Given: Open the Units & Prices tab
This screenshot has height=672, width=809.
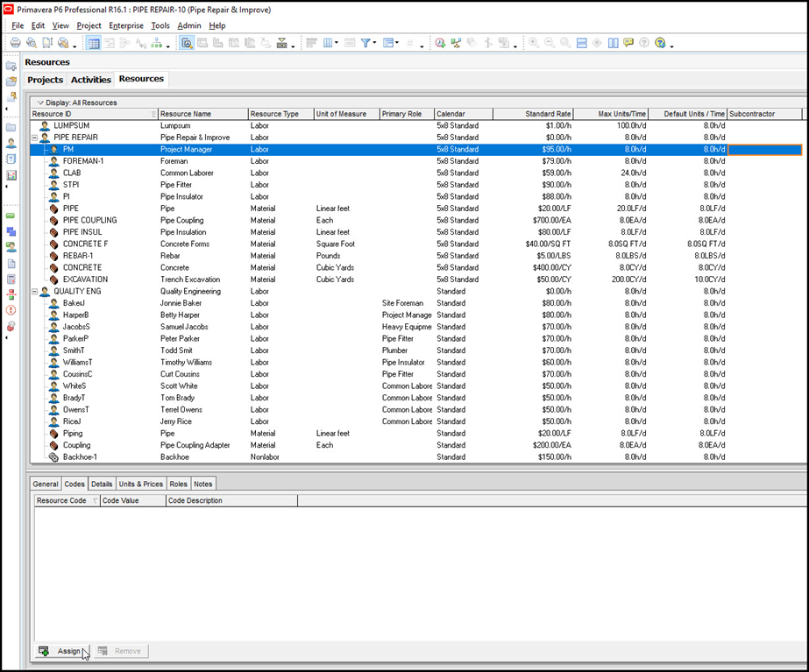Looking at the screenshot, I should point(140,484).
